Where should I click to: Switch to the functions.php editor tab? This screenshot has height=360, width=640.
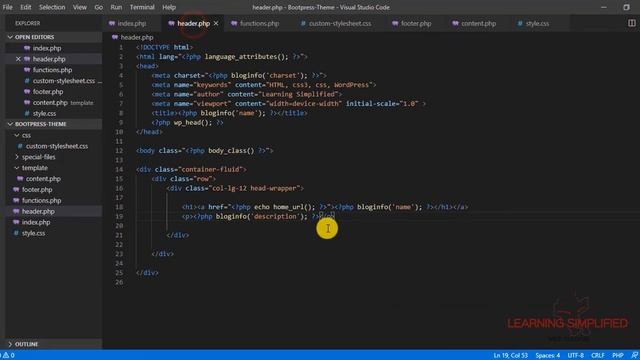pyautogui.click(x=259, y=24)
